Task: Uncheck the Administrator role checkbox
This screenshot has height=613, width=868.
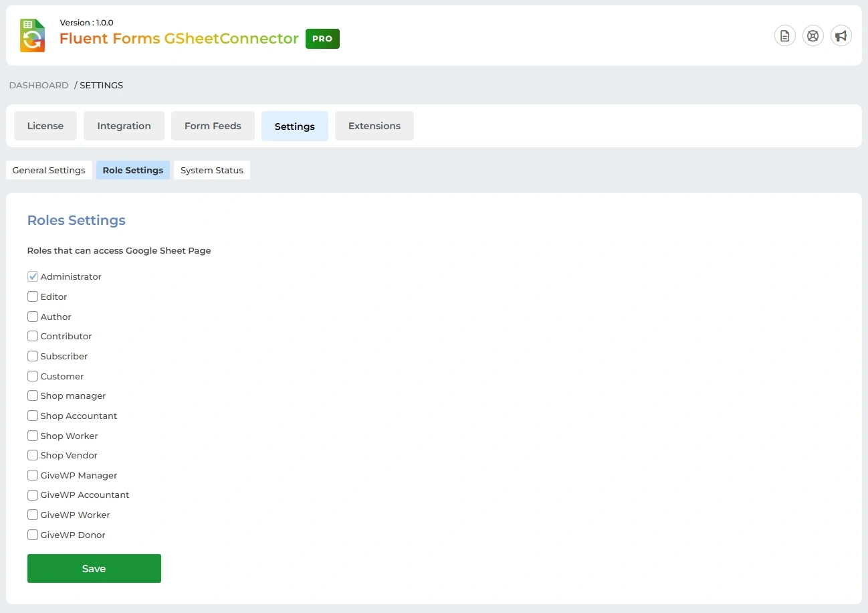Action: coord(33,276)
